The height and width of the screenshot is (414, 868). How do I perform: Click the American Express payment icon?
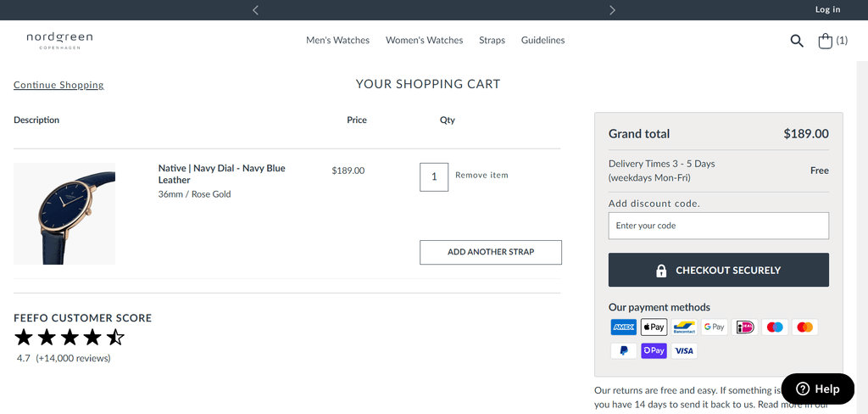pos(623,327)
